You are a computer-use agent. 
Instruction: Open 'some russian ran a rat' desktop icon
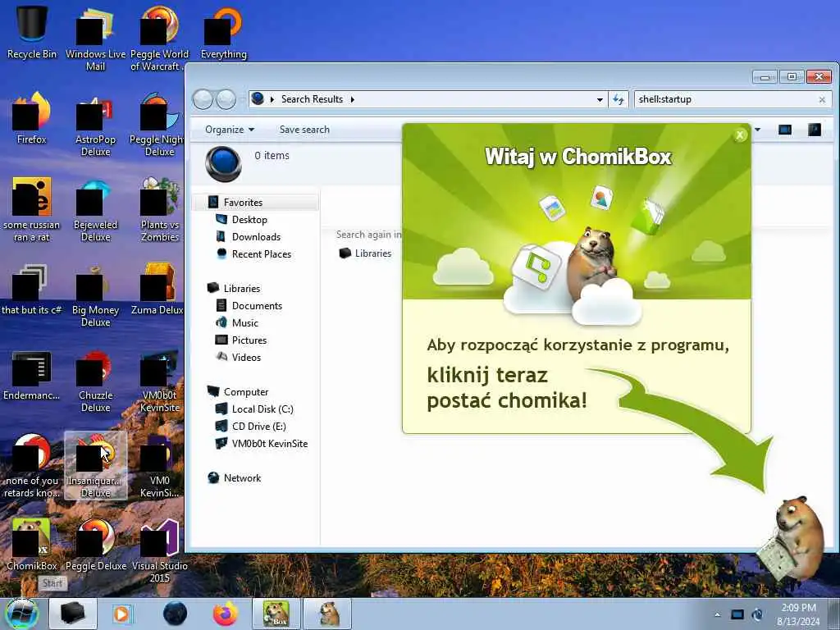click(x=32, y=209)
